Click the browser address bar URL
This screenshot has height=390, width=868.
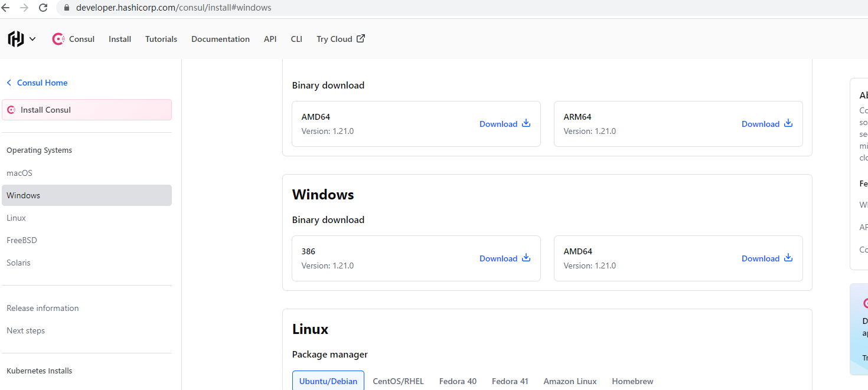pyautogui.click(x=174, y=8)
